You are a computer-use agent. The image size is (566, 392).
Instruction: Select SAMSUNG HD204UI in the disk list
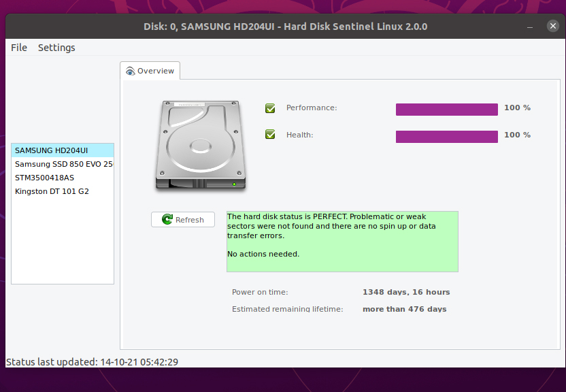[x=63, y=150]
